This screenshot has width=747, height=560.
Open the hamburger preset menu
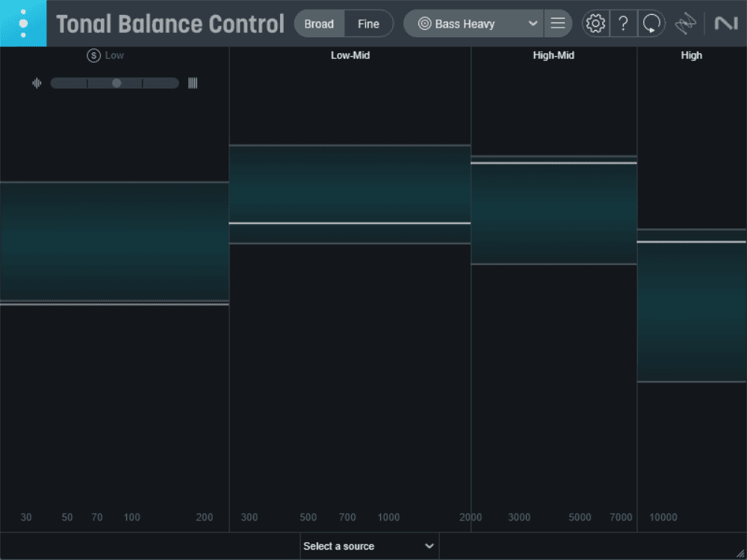tap(558, 23)
